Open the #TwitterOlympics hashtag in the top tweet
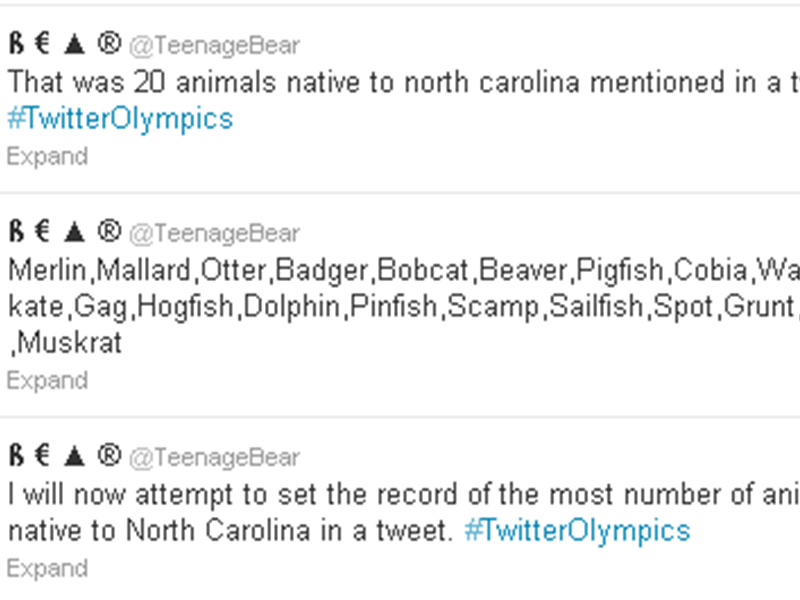800x600 pixels. 120,118
